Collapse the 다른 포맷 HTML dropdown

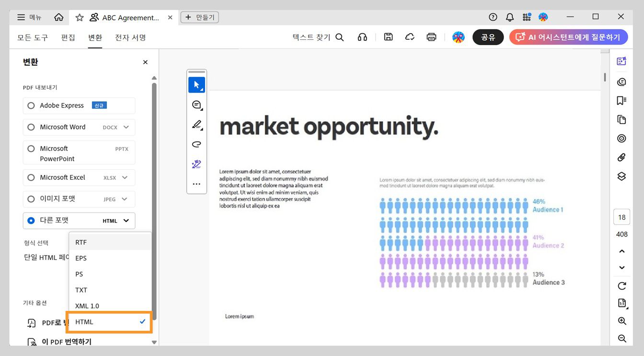(126, 221)
